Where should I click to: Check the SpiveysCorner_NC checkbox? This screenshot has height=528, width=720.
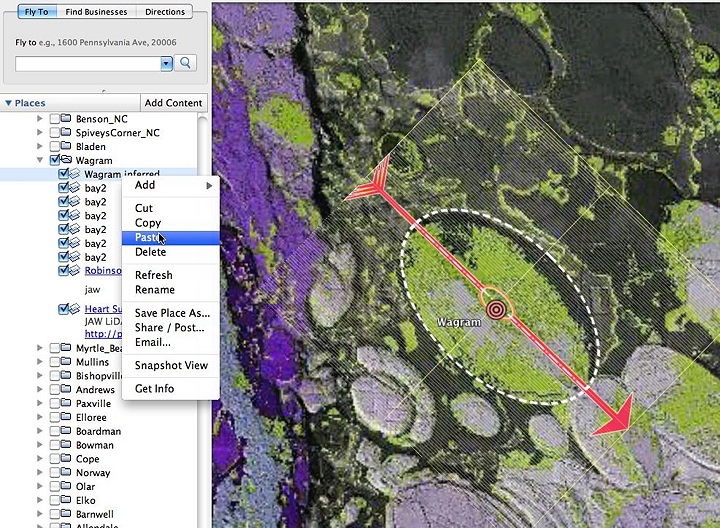coord(55,132)
